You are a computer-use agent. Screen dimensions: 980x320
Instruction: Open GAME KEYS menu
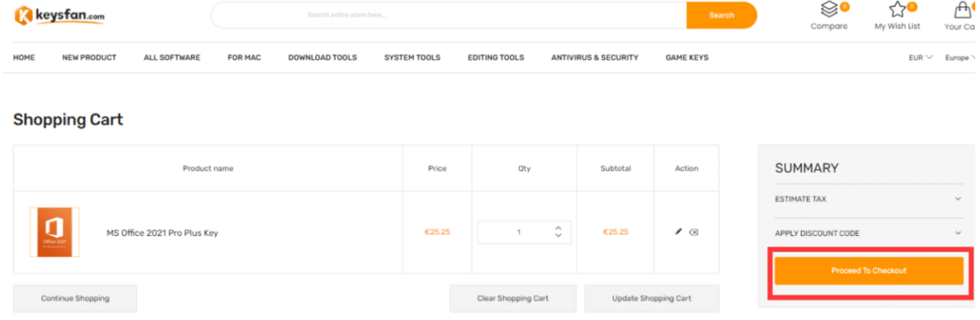(687, 58)
